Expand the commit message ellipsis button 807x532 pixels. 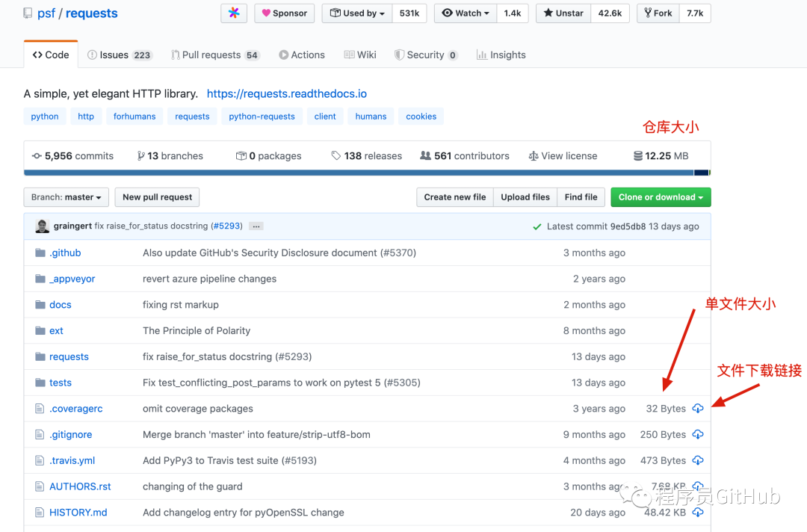(256, 226)
